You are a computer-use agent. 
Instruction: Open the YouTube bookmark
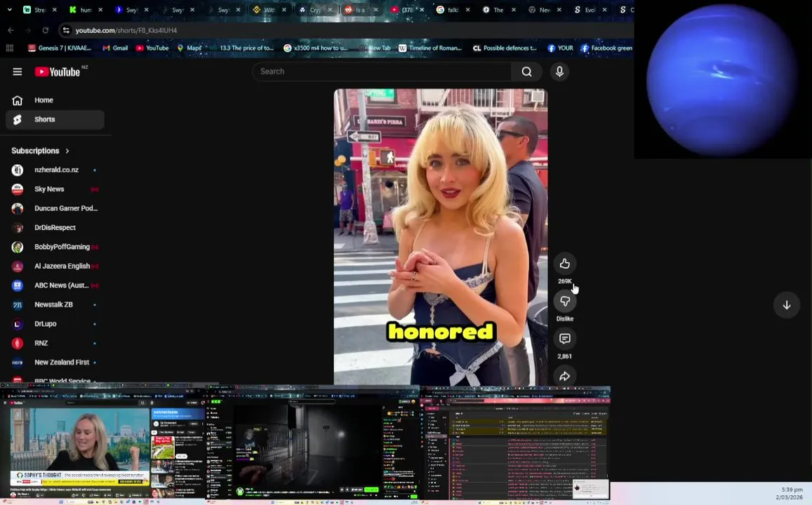point(152,48)
